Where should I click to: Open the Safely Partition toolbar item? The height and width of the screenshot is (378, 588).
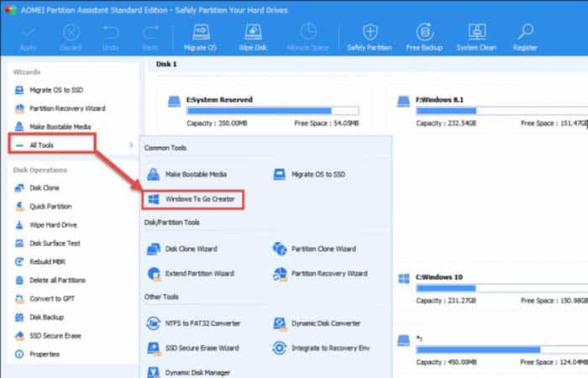pyautogui.click(x=370, y=39)
